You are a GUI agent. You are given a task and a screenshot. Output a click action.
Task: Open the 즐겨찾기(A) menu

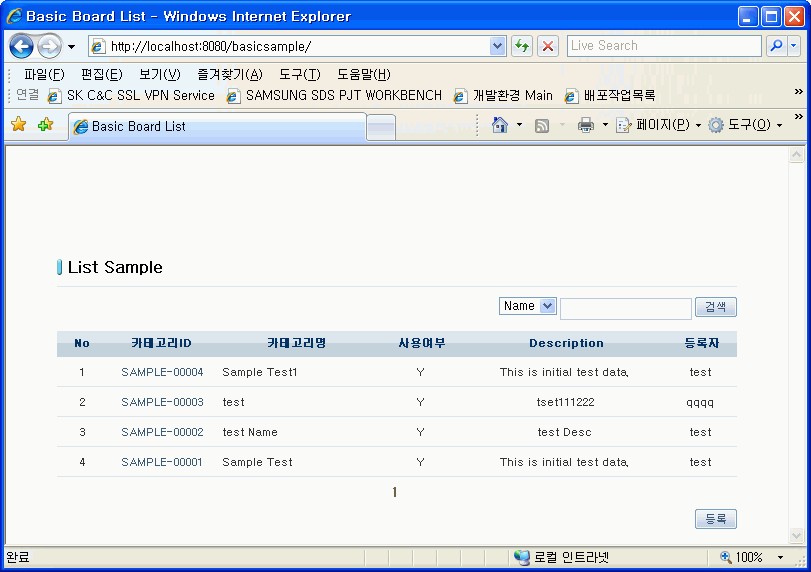point(229,74)
